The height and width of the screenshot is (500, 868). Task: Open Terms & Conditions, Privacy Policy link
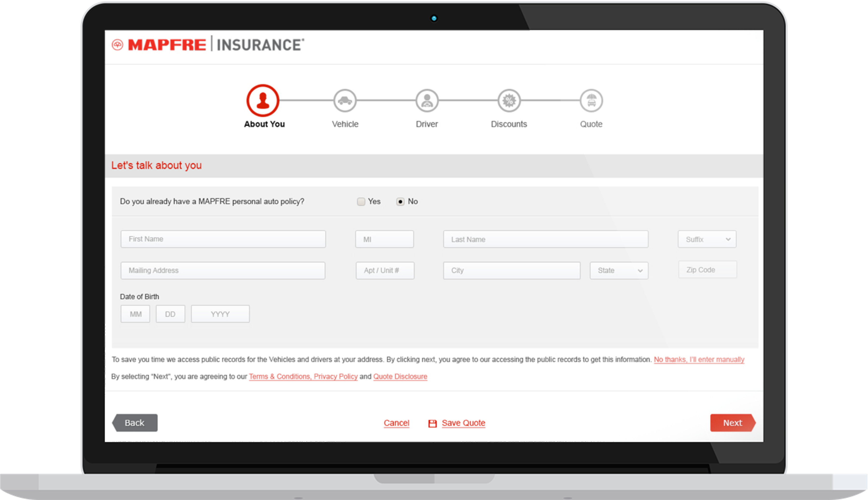(303, 376)
